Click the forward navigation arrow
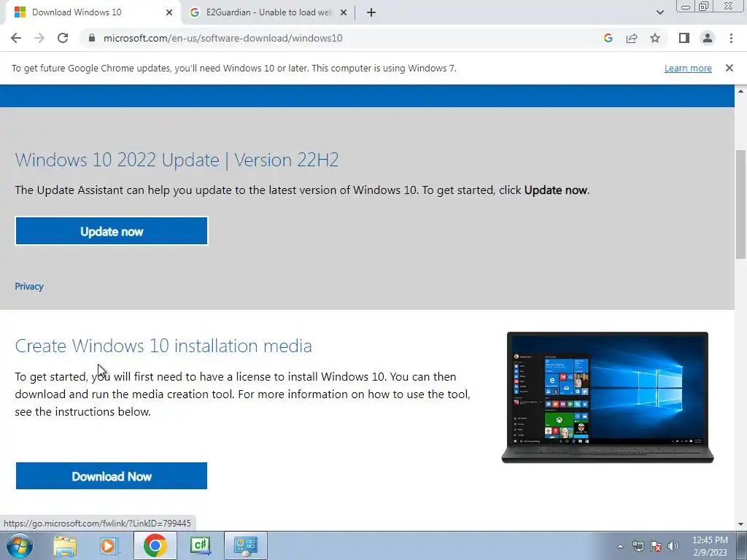Screen dimensions: 747x560 pyautogui.click(x=39, y=38)
